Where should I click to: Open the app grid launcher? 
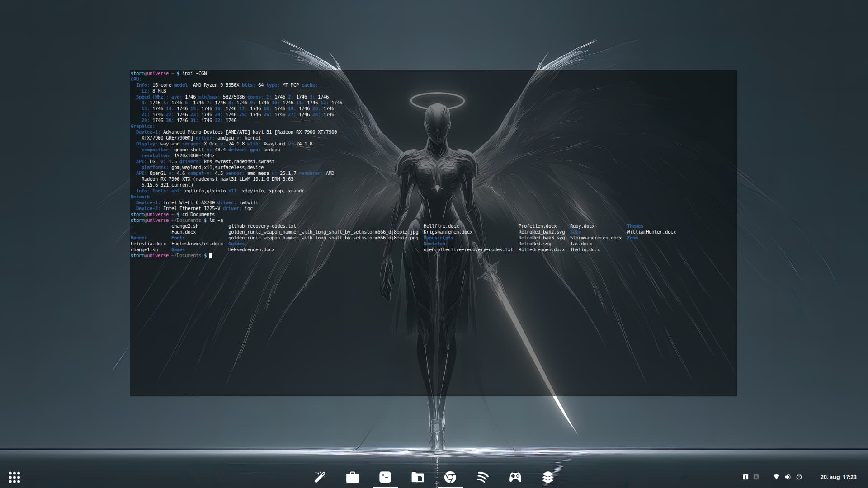pyautogui.click(x=14, y=477)
